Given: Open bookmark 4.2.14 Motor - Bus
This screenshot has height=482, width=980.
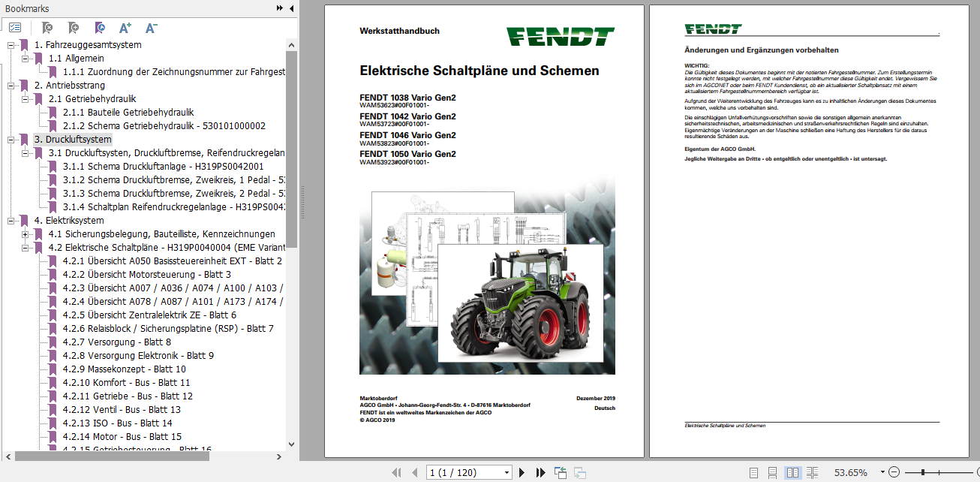Looking at the screenshot, I should 122,437.
